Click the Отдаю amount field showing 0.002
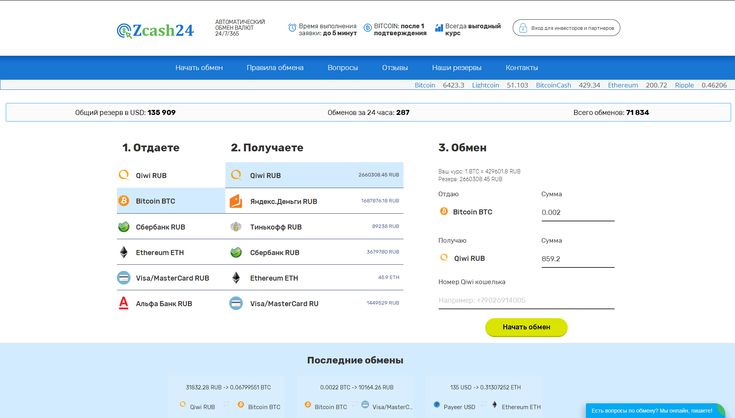 pyautogui.click(x=577, y=212)
